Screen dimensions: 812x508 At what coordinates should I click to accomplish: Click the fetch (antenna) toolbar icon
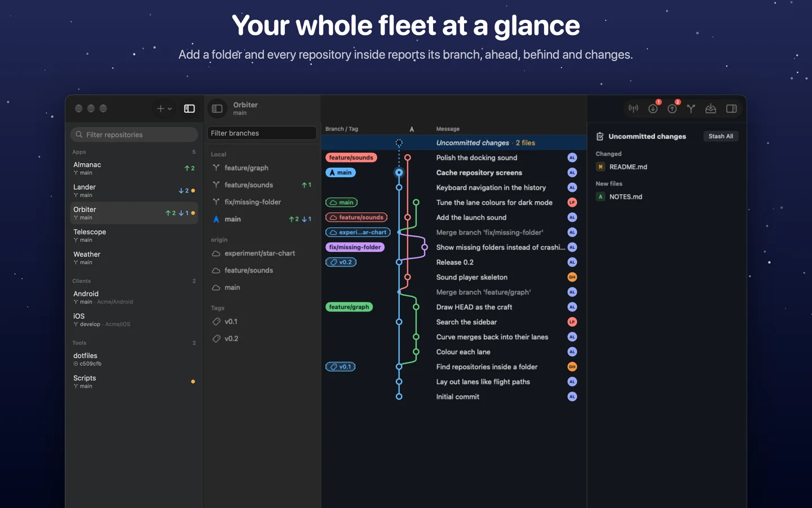[634, 108]
